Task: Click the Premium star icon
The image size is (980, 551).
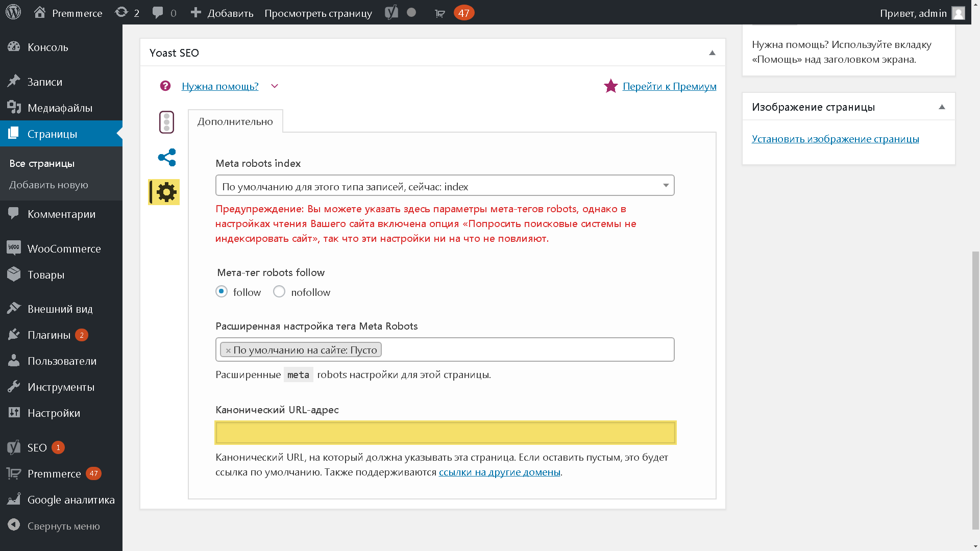Action: click(x=610, y=86)
